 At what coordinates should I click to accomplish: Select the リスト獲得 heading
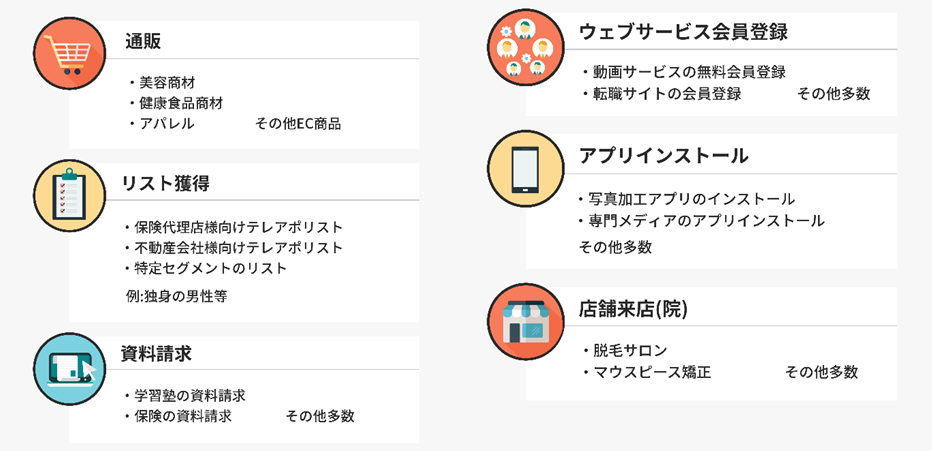click(166, 183)
